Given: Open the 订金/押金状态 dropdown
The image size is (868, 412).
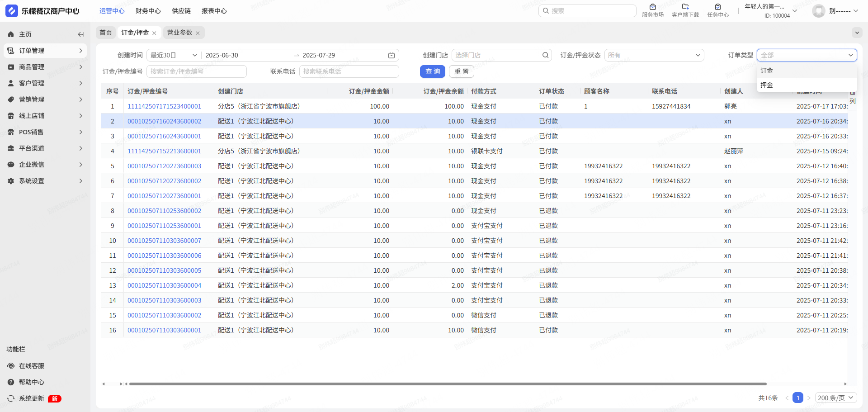Looking at the screenshot, I should [654, 55].
